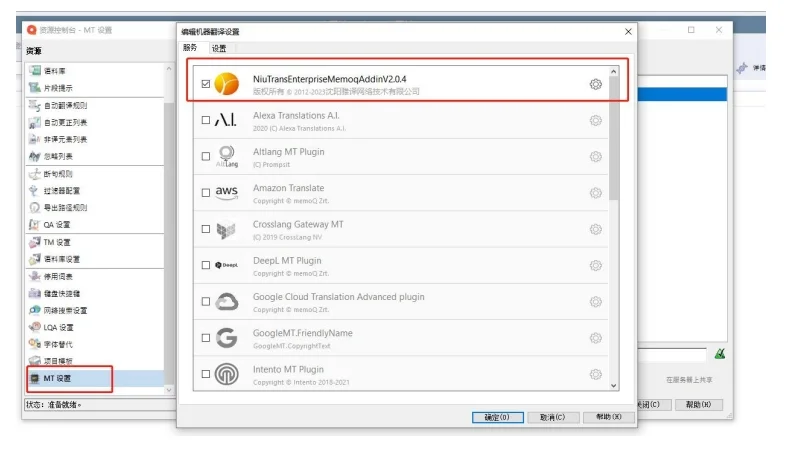Open Crosslang Gateway MT gear settings
The image size is (787, 449).
[x=595, y=229]
